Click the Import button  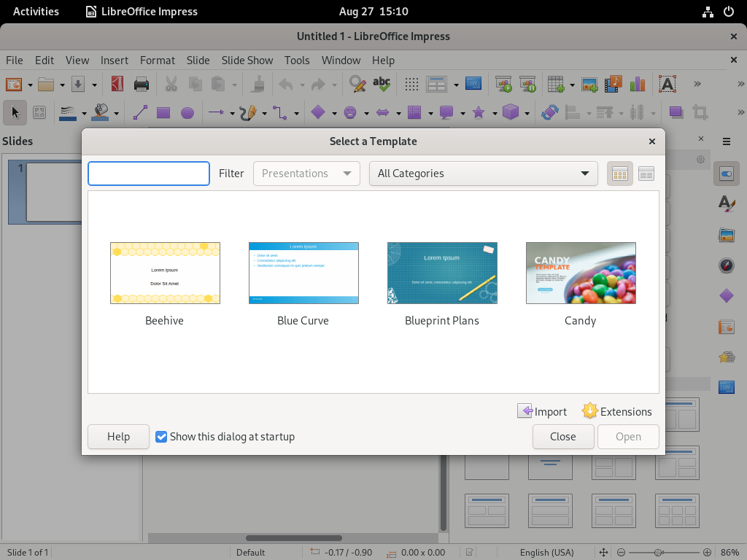(542, 411)
